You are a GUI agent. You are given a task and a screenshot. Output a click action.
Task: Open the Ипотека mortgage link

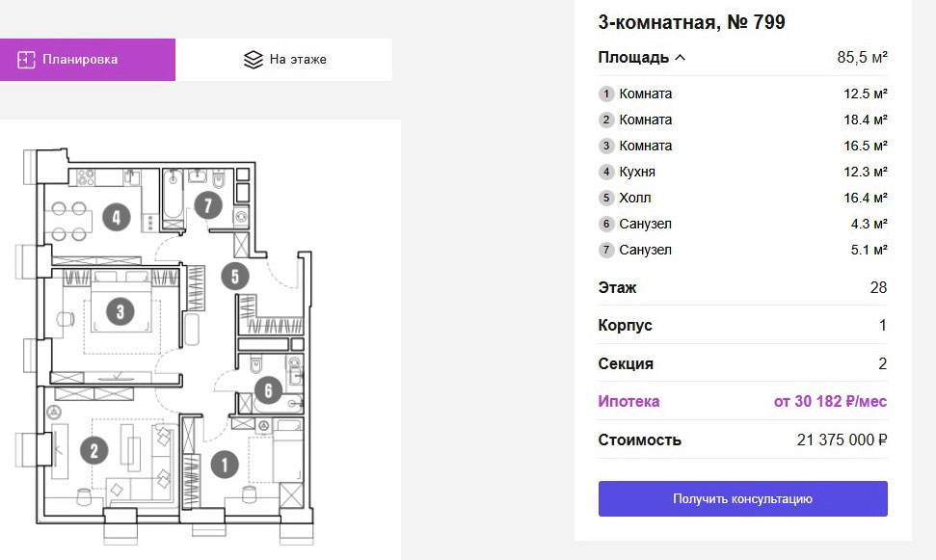(x=628, y=401)
